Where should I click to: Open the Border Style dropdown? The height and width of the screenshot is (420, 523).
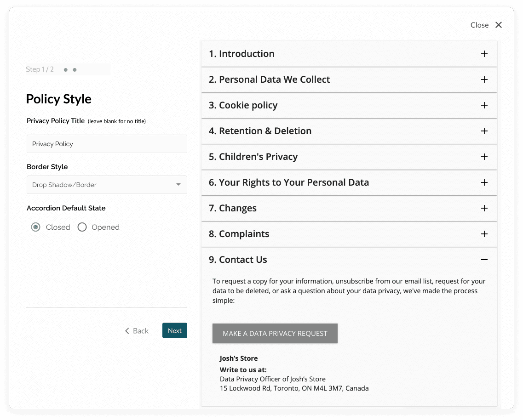click(107, 184)
